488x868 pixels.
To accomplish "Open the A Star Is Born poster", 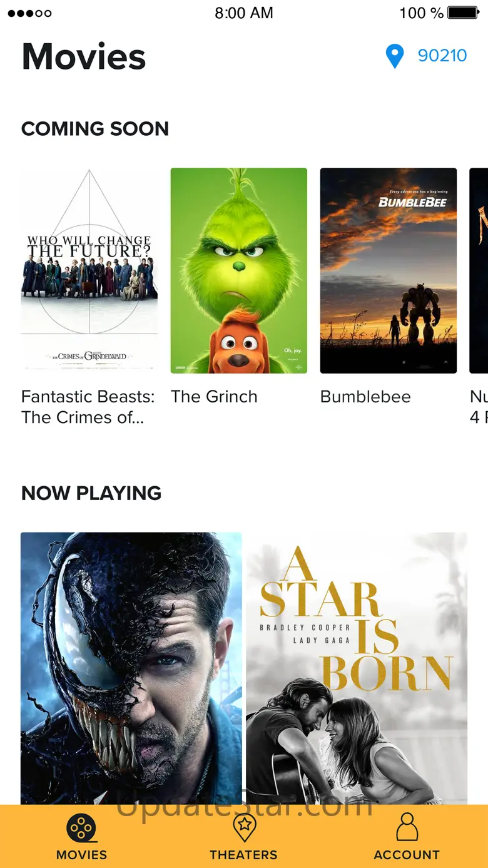I will click(x=357, y=668).
